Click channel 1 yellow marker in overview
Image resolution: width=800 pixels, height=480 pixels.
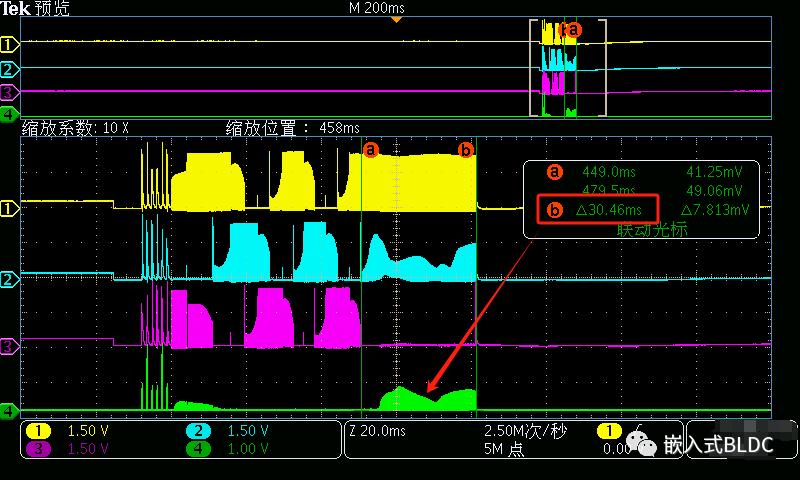click(x=9, y=45)
